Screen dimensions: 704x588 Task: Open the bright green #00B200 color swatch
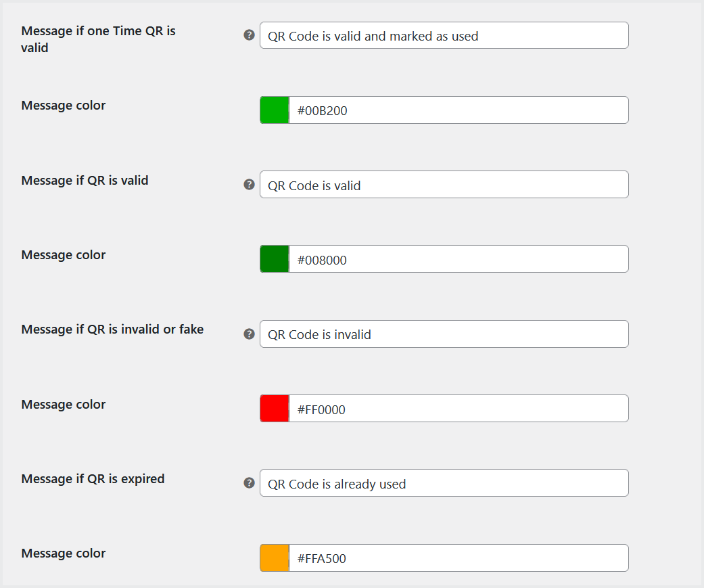click(x=275, y=110)
